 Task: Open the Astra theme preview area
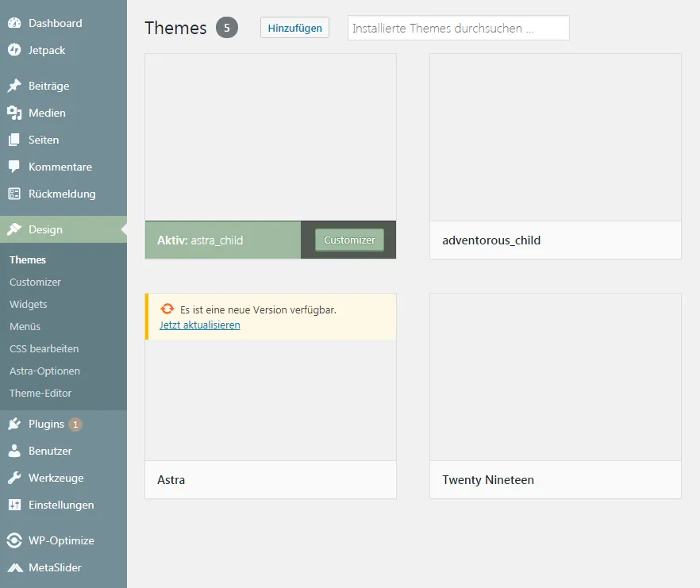[271, 400]
